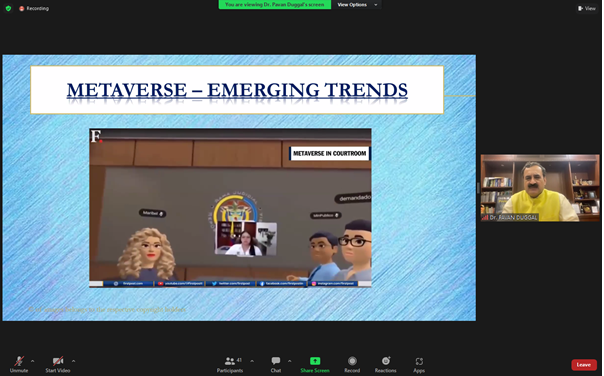Expand the arrow next to Participants

coord(252,361)
